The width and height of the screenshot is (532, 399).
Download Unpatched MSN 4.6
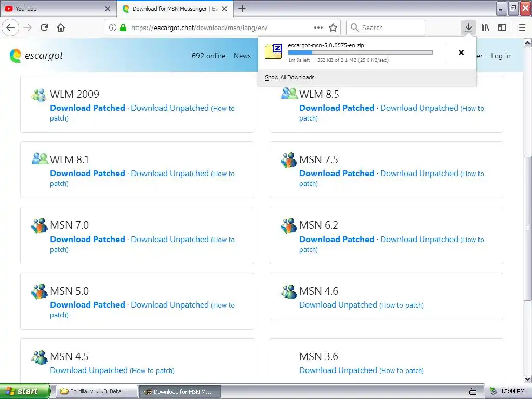[338, 304]
